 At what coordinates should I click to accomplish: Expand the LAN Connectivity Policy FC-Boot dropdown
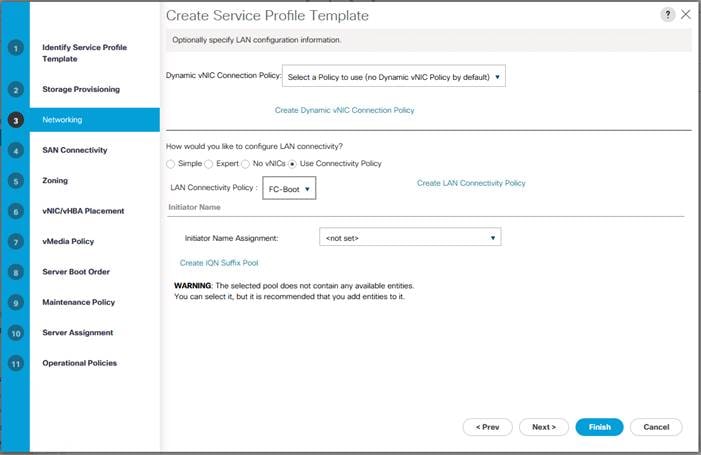click(289, 188)
